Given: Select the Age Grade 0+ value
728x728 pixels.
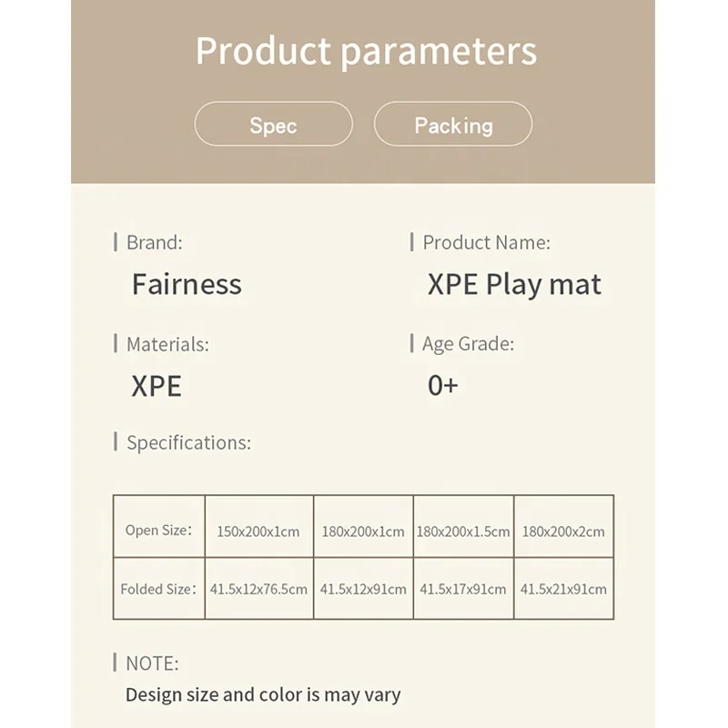Looking at the screenshot, I should [443, 385].
